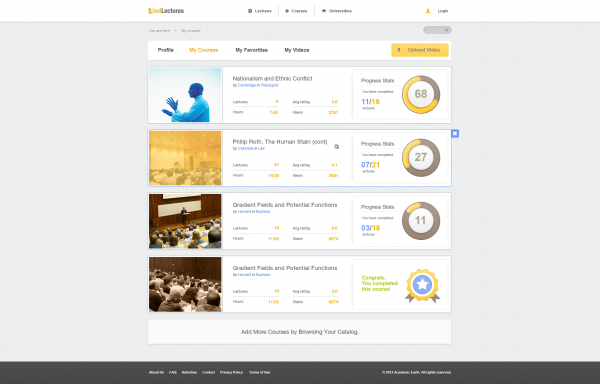600x384 pixels.
Task: Open the Terms of Use footer link
Action: tap(259, 372)
